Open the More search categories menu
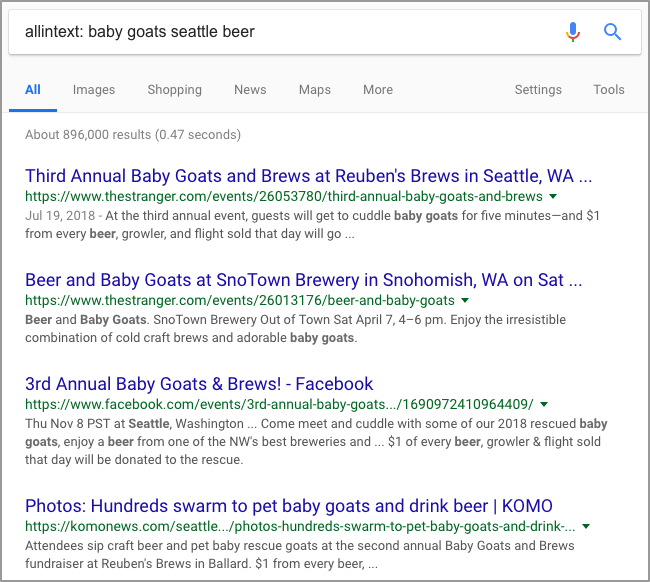The height and width of the screenshot is (582, 650). click(x=378, y=90)
